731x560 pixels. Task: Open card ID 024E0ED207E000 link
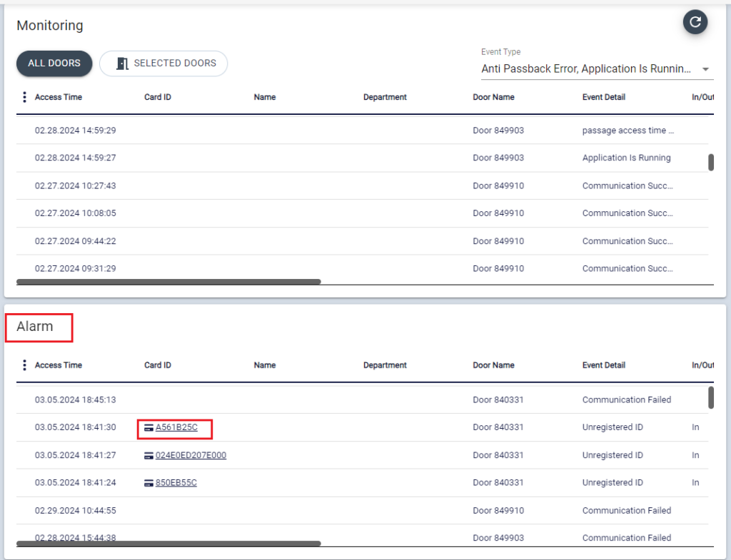191,456
